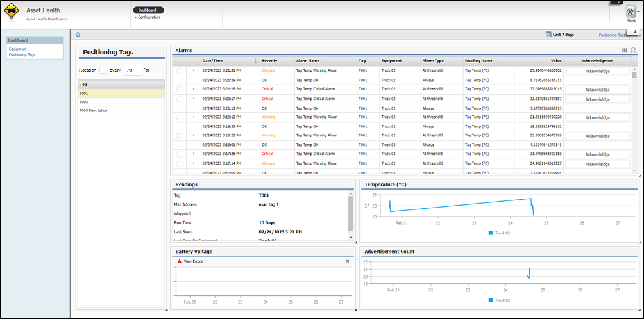Select the Dashboard tab
This screenshot has height=319, width=644.
[148, 10]
